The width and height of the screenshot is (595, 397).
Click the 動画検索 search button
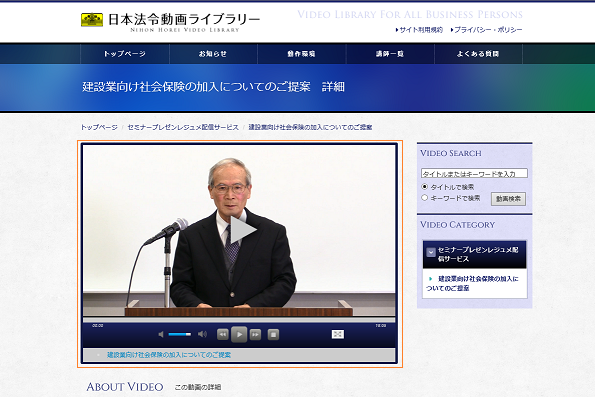(508, 199)
